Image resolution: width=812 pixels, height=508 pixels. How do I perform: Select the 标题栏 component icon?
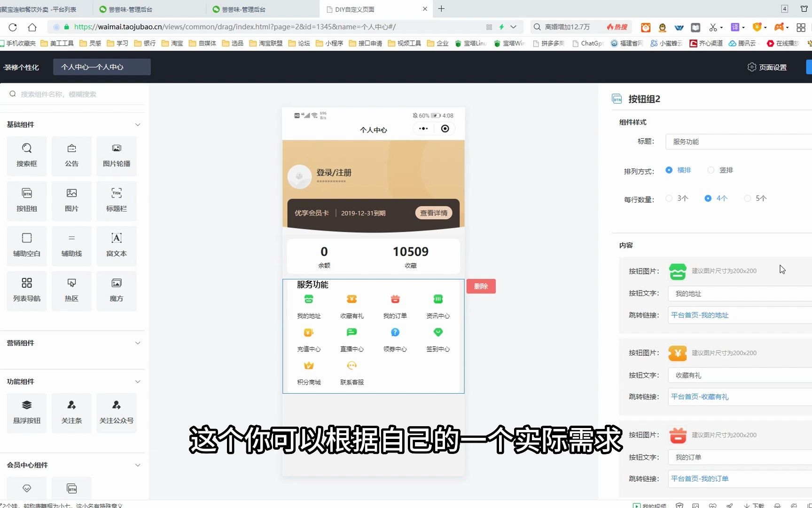(116, 200)
